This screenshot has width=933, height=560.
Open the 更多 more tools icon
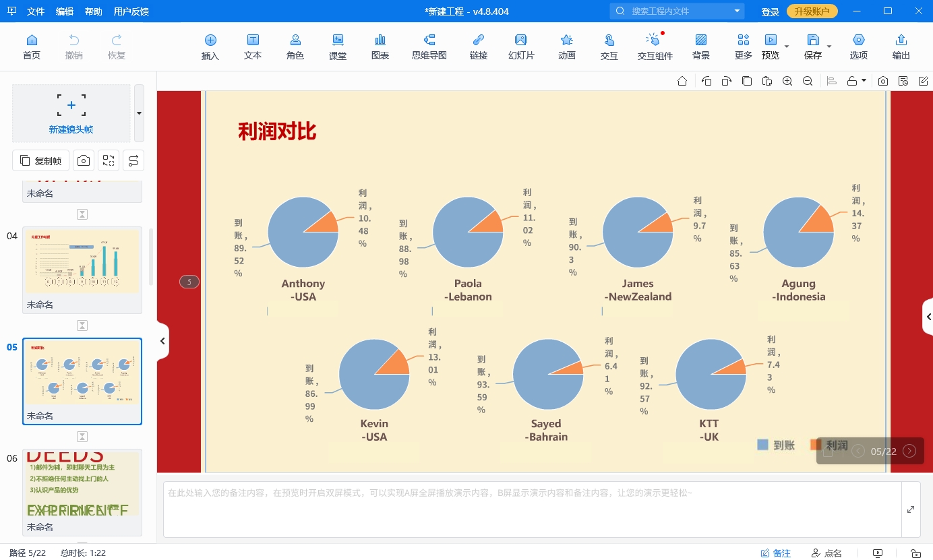point(744,46)
